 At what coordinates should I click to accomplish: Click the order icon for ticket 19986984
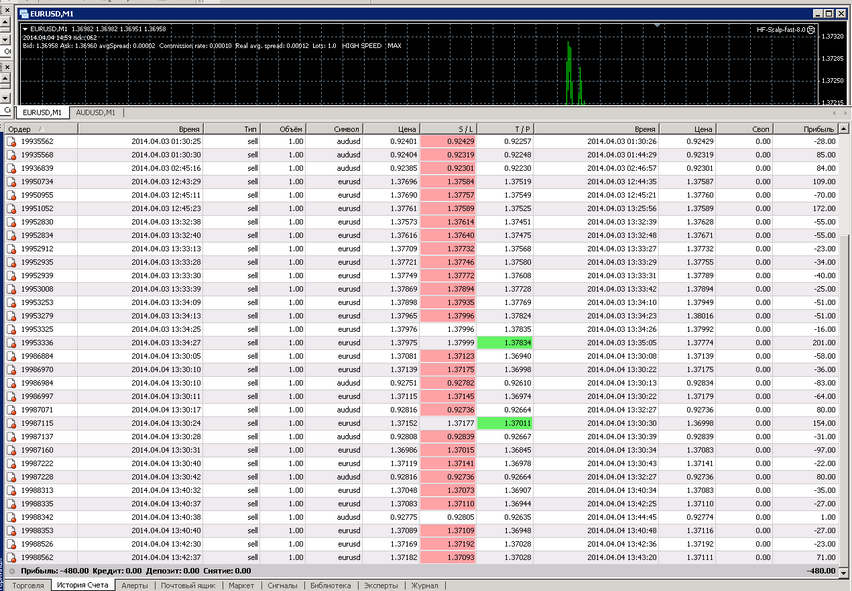coord(11,383)
